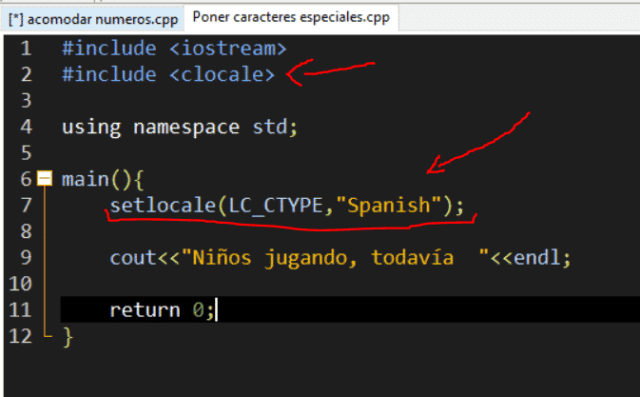Click the 'using namespace std;' statement
This screenshot has height=397, width=640.
[x=180, y=127]
